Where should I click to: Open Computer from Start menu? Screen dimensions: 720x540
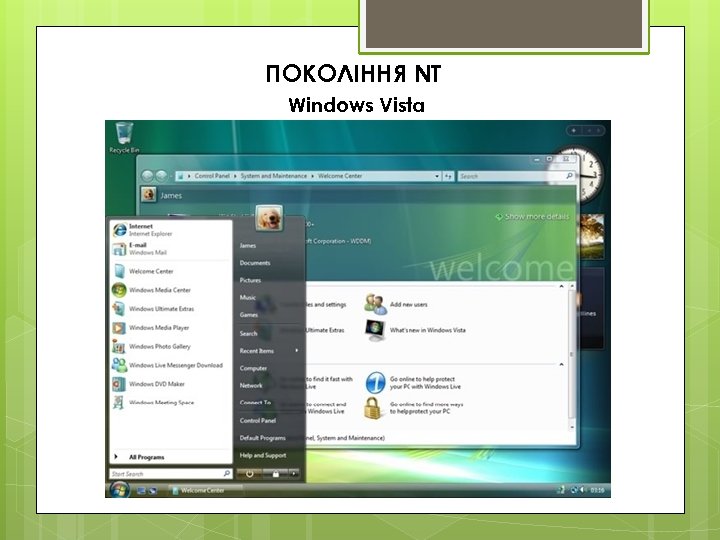point(253,368)
